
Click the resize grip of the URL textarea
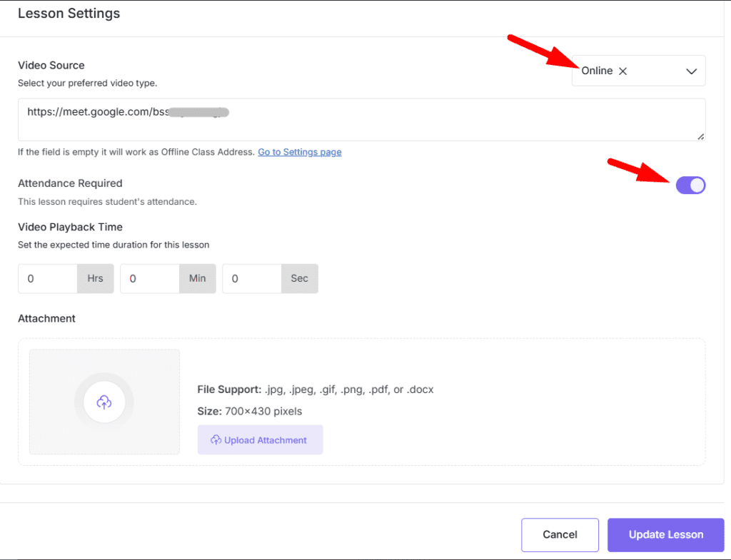702,135
